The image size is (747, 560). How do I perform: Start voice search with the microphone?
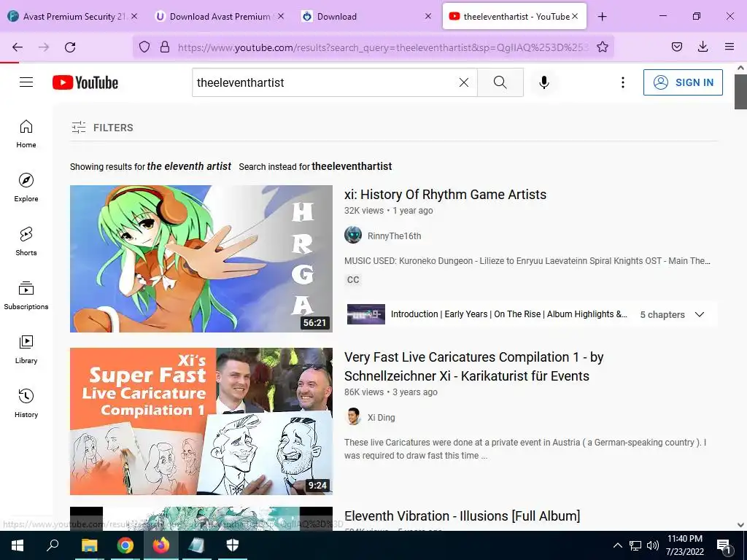tap(543, 82)
